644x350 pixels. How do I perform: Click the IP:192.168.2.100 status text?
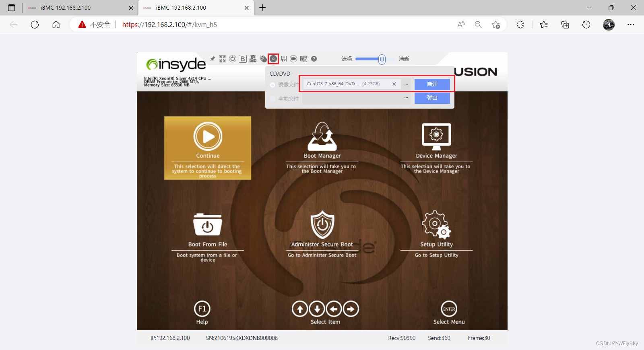click(x=170, y=338)
